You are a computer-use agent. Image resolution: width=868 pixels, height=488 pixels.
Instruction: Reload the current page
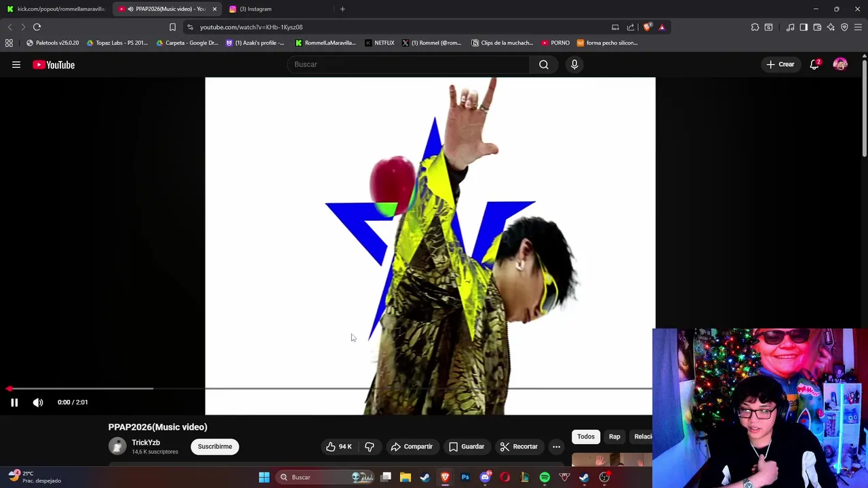pos(37,27)
